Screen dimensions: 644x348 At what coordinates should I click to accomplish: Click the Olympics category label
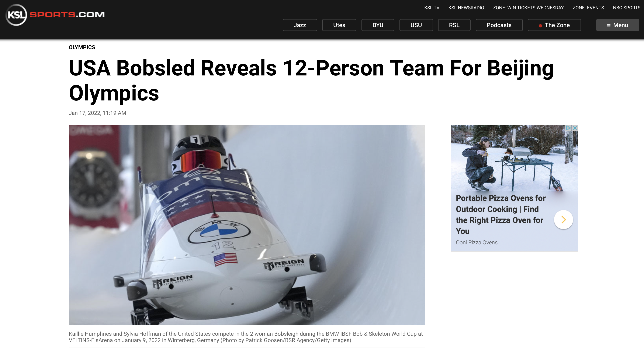tap(82, 47)
